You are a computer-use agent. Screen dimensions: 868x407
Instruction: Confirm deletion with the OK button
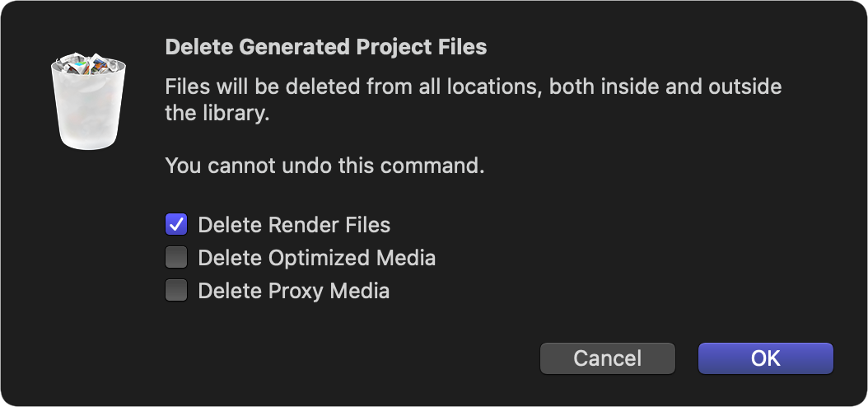point(766,358)
